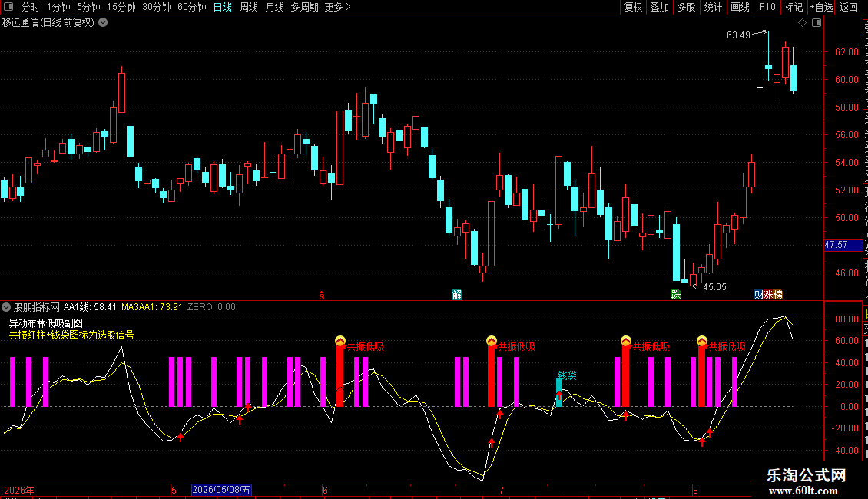Click the 8 month mark on date axis
The image size is (868, 499).
pyautogui.click(x=695, y=490)
